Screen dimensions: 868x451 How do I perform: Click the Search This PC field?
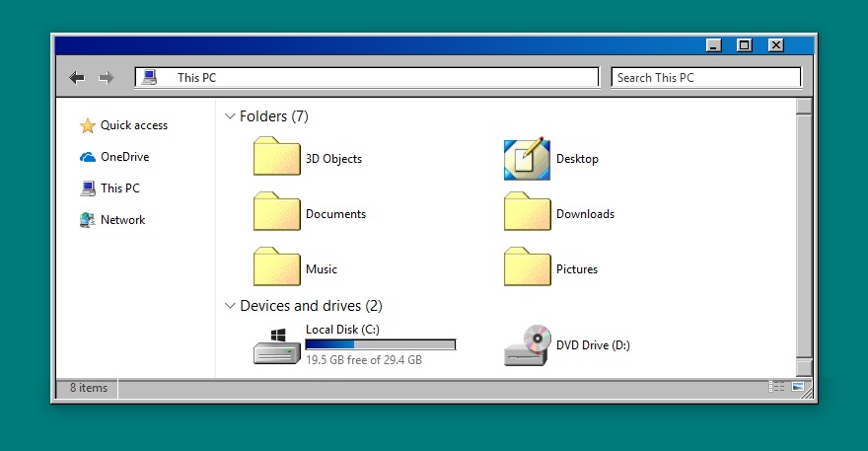coord(705,78)
